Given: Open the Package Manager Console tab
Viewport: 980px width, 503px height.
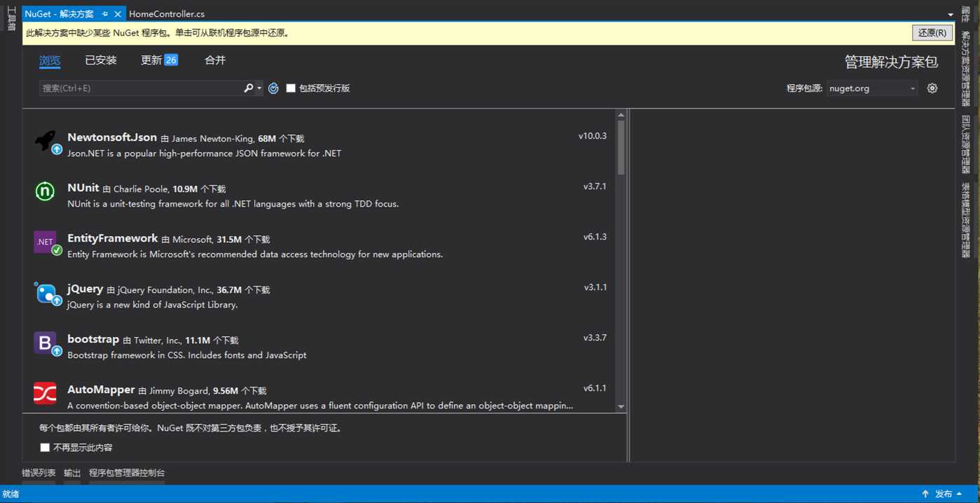Looking at the screenshot, I should [x=127, y=473].
